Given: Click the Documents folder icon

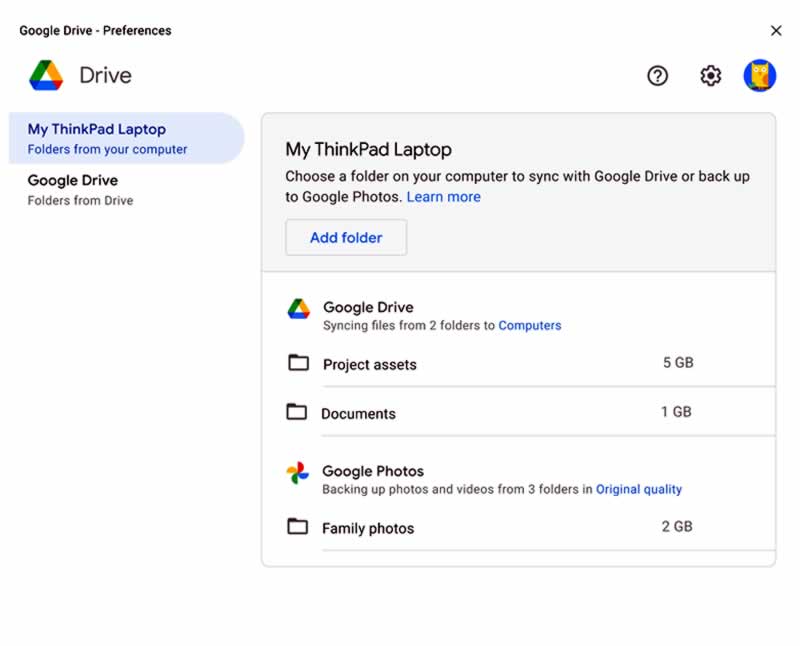Looking at the screenshot, I should click(296, 412).
